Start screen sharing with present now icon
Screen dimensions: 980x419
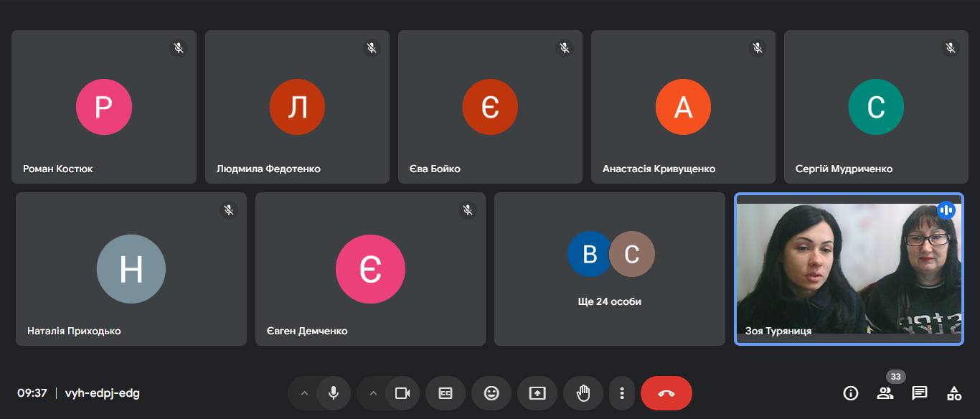click(537, 393)
